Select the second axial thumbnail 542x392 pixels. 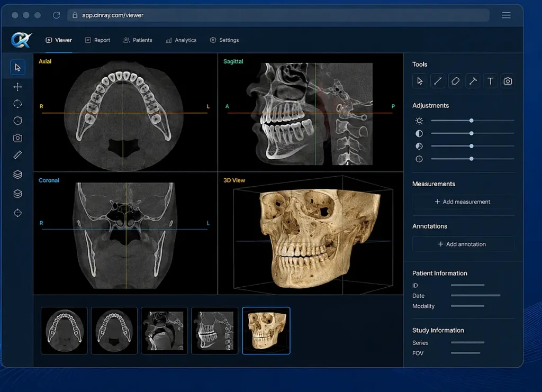(114, 331)
